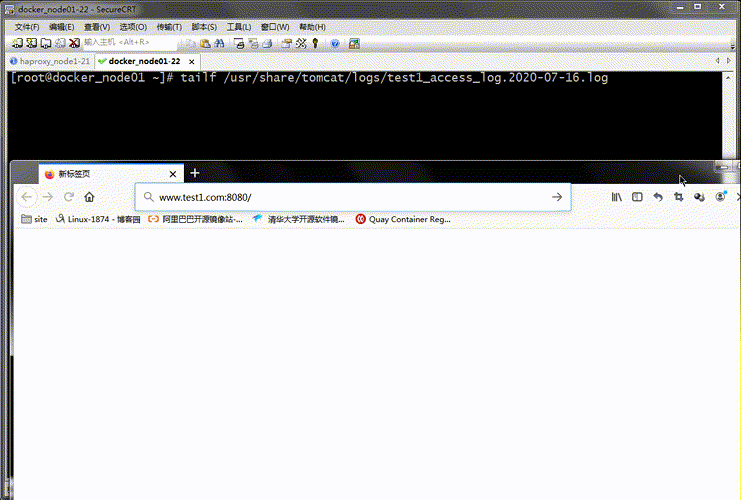
Task: Click inside the SecureCRT host entry box
Action: (130, 43)
